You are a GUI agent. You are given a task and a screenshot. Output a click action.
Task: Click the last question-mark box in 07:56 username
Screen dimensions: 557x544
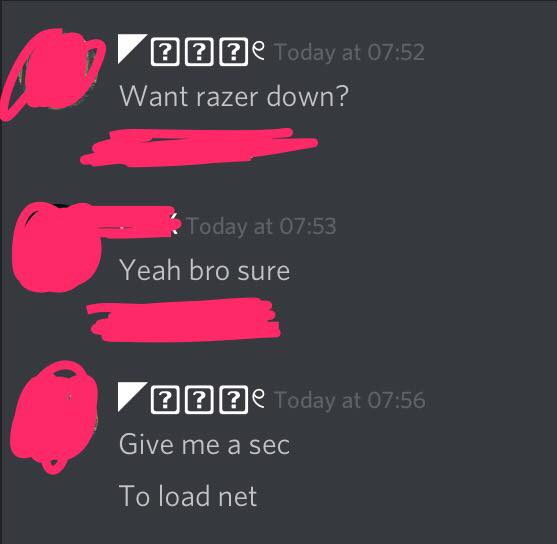coord(233,400)
